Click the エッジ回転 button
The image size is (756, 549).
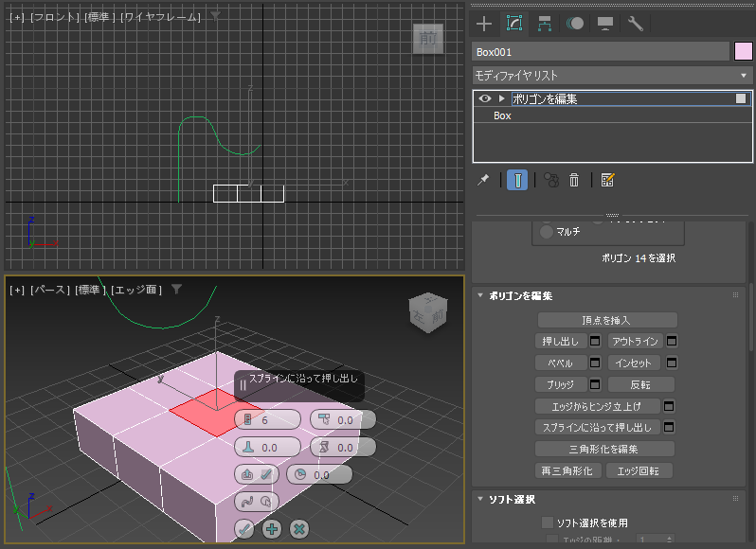[639, 470]
